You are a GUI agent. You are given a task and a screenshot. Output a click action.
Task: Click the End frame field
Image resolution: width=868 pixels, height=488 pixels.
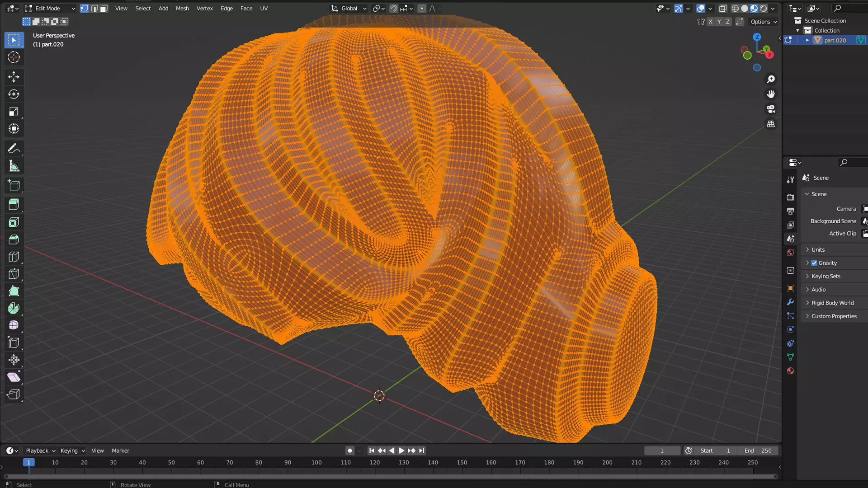coord(758,451)
